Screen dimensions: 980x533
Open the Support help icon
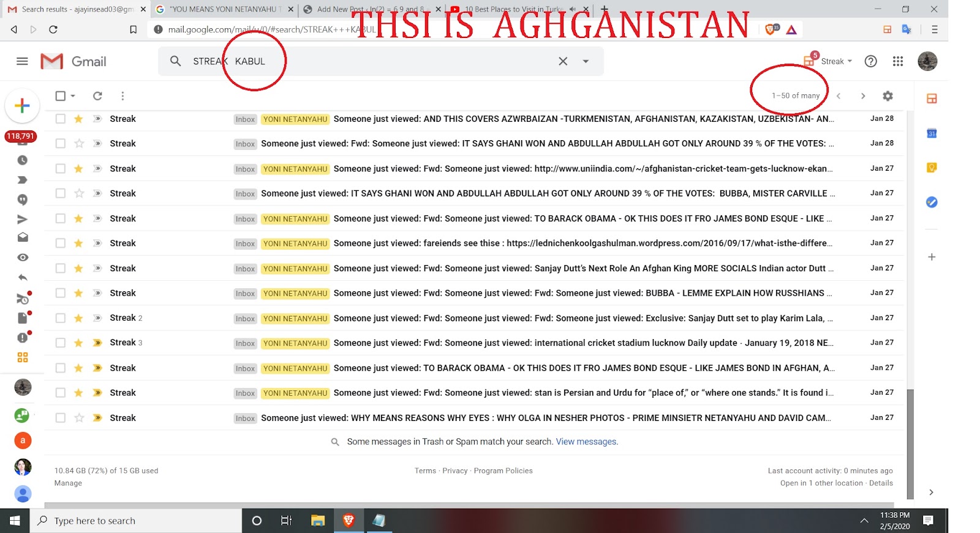tap(870, 61)
